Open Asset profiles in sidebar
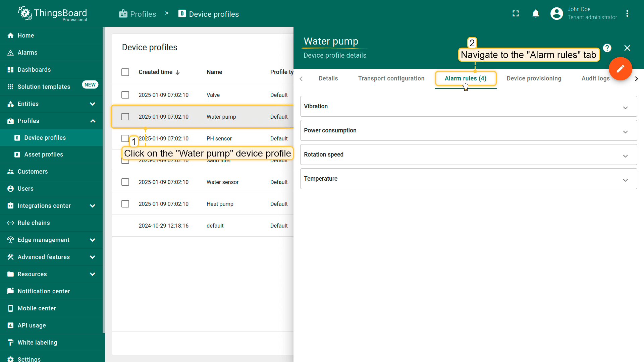Screen dimensions: 644x362 click(x=44, y=155)
